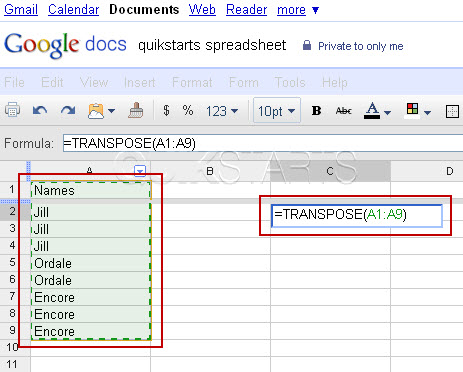
Task: Click inside the Formula input bar
Action: coord(263,143)
